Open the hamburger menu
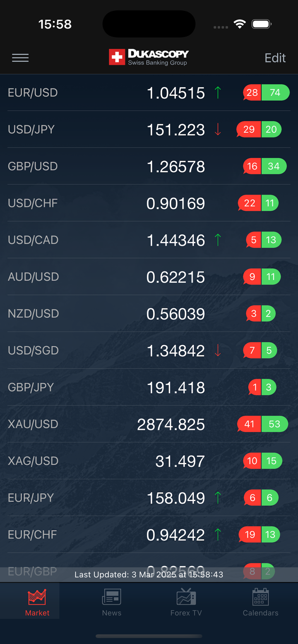 click(20, 58)
